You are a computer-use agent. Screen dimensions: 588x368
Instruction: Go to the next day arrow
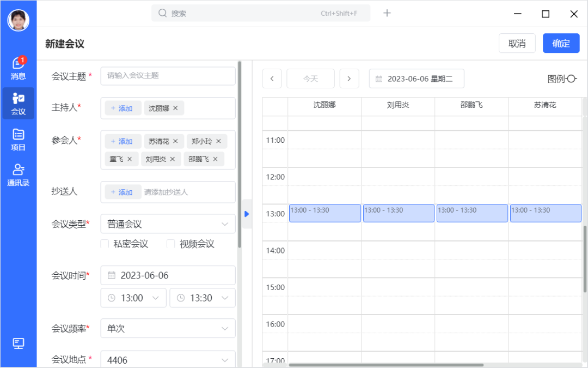pyautogui.click(x=349, y=79)
